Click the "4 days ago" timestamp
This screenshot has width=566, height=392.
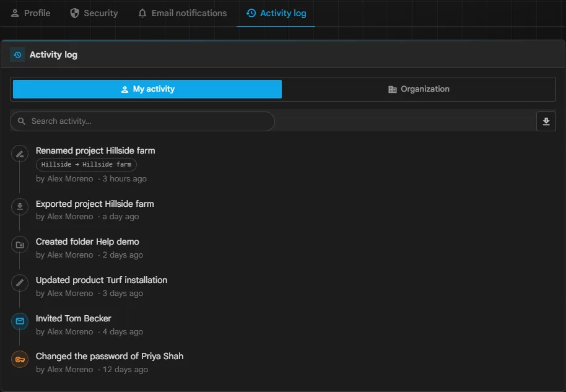click(x=123, y=332)
